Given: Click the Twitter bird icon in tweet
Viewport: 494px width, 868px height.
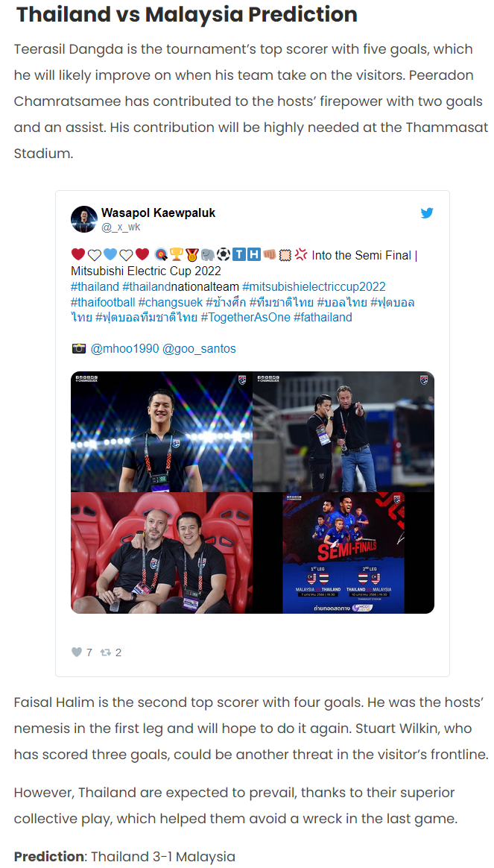Looking at the screenshot, I should click(426, 213).
